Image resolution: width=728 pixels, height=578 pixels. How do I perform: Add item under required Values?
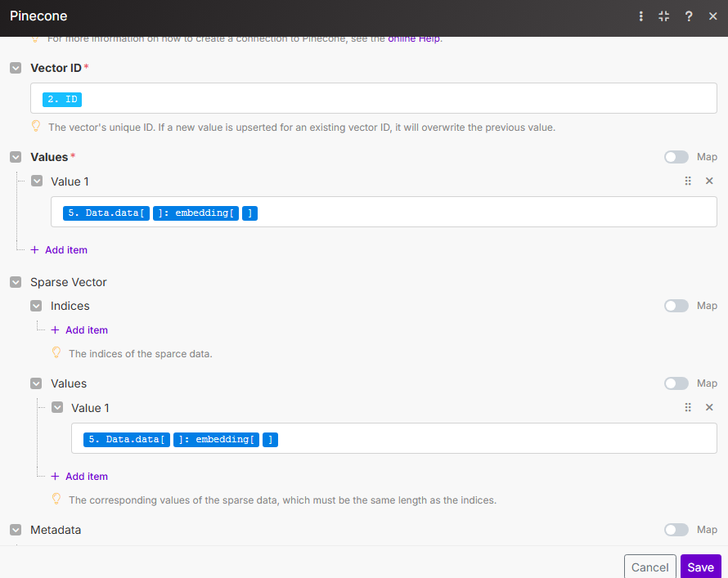[59, 250]
